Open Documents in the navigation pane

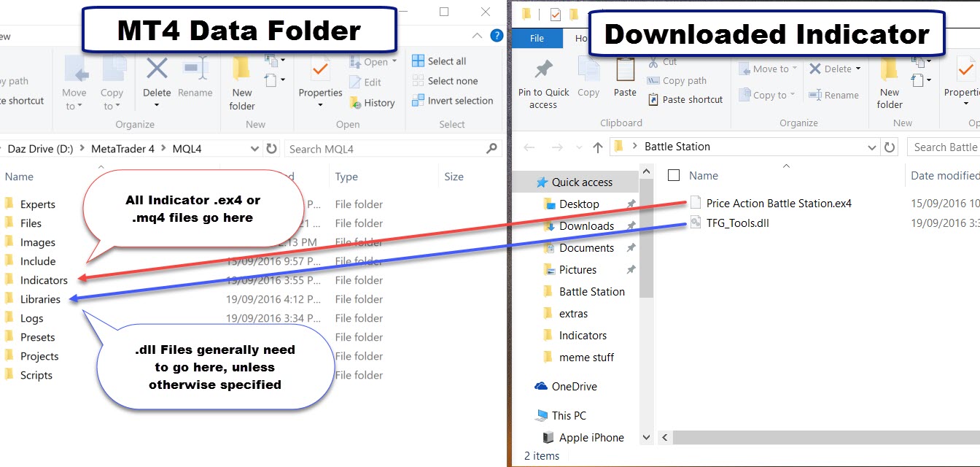[x=587, y=248]
